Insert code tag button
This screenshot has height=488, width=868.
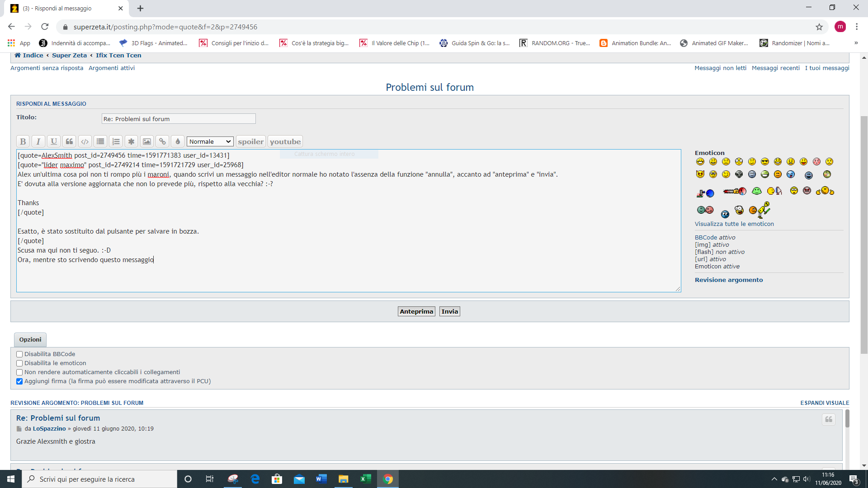pos(85,141)
